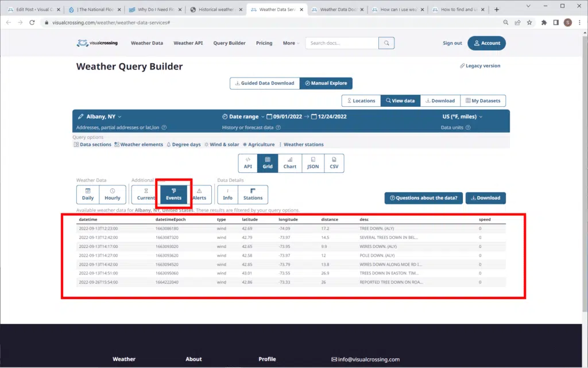Open the API query view

pos(248,163)
